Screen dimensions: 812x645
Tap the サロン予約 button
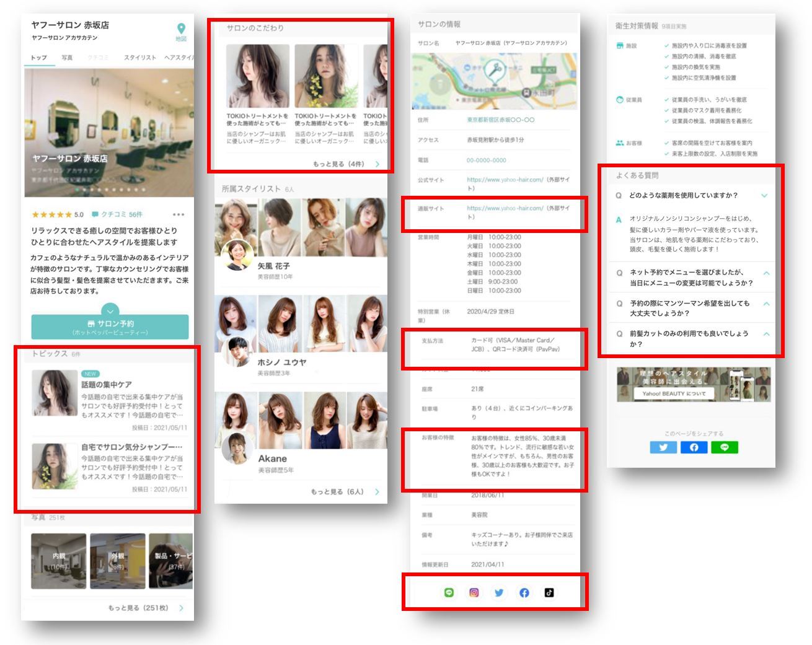pyautogui.click(x=110, y=327)
